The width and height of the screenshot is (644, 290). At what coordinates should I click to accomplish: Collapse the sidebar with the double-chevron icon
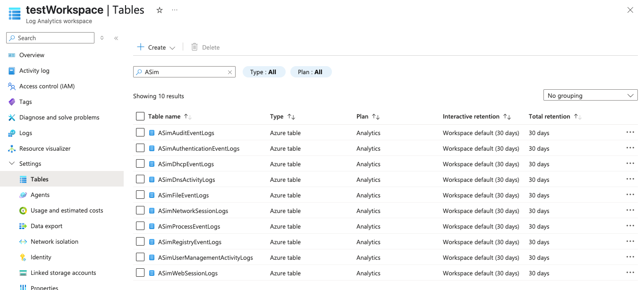(x=116, y=38)
